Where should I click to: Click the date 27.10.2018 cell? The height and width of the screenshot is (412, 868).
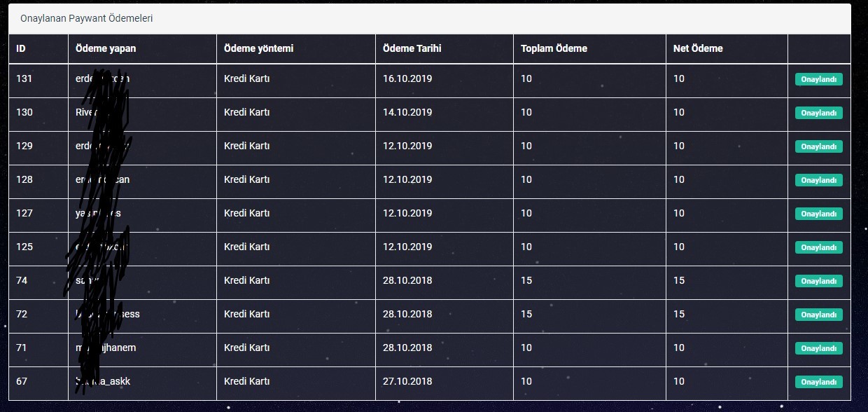[407, 381]
